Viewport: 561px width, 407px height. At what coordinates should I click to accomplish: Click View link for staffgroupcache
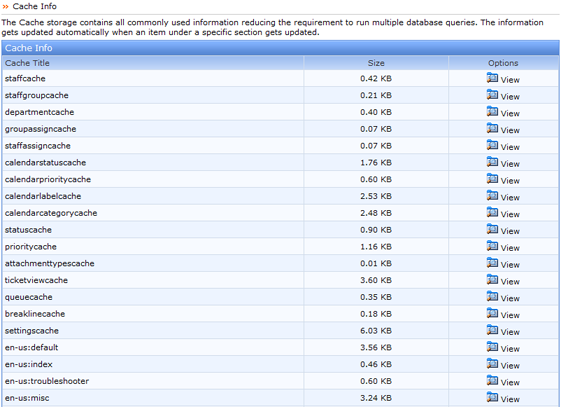[x=510, y=97]
